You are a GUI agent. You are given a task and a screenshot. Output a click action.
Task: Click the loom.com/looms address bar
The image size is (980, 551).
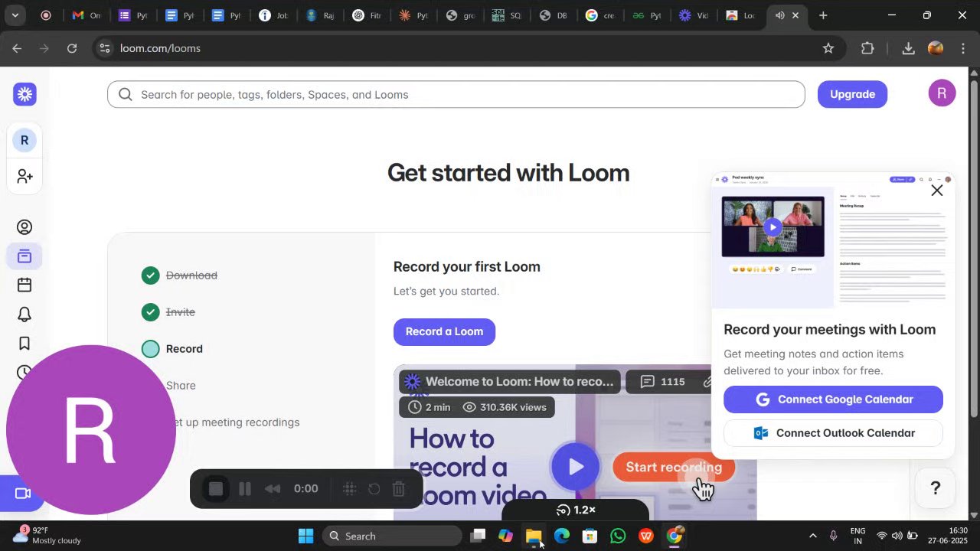[x=160, y=48]
